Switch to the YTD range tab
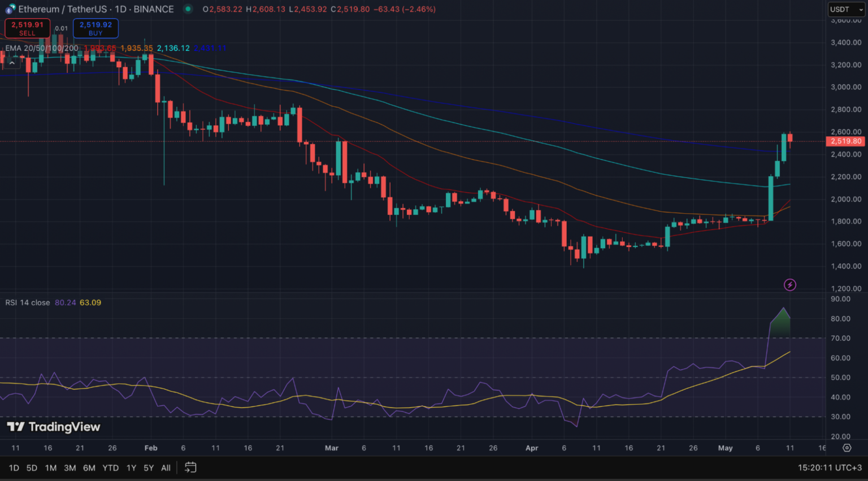Image resolution: width=868 pixels, height=481 pixels. 111,467
